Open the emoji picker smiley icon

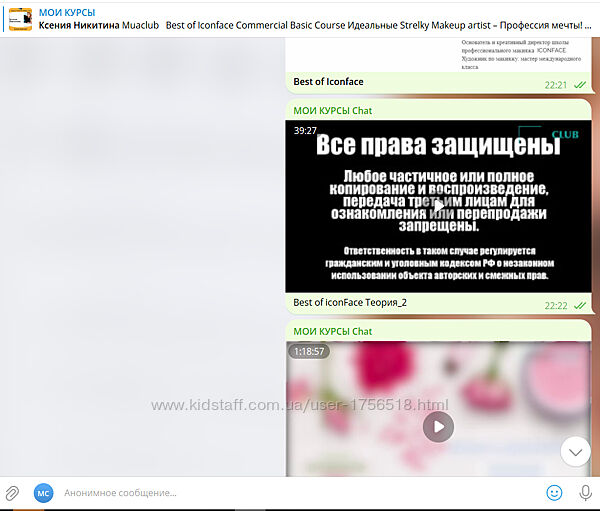[554, 492]
